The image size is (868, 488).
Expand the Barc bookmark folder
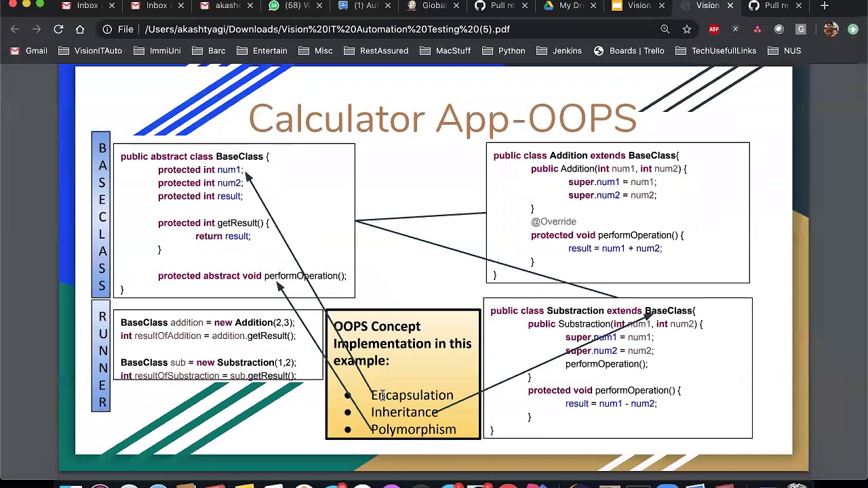210,51
